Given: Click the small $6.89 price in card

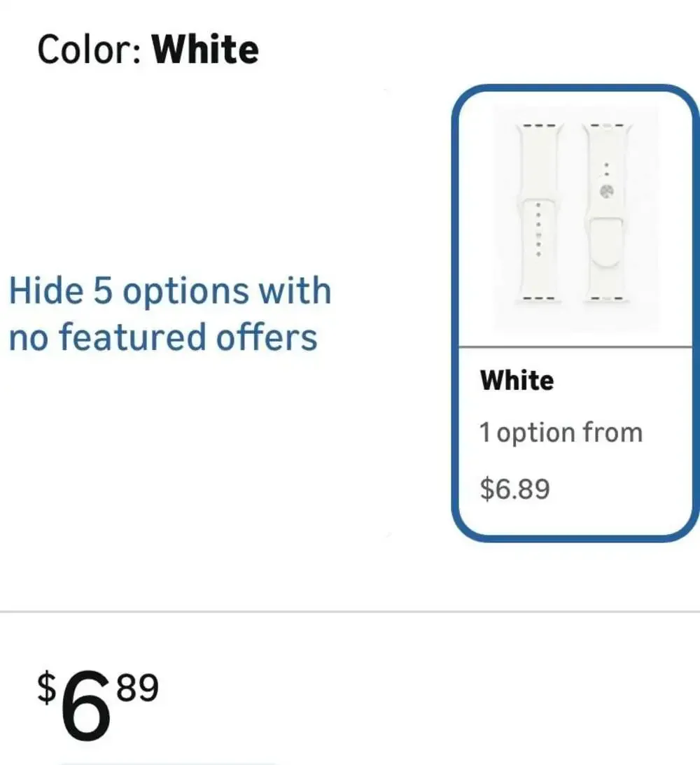Looking at the screenshot, I should [x=515, y=489].
